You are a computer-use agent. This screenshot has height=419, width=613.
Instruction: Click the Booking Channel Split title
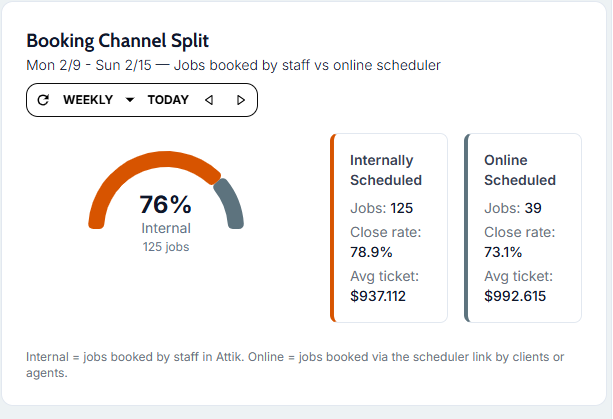point(117,41)
